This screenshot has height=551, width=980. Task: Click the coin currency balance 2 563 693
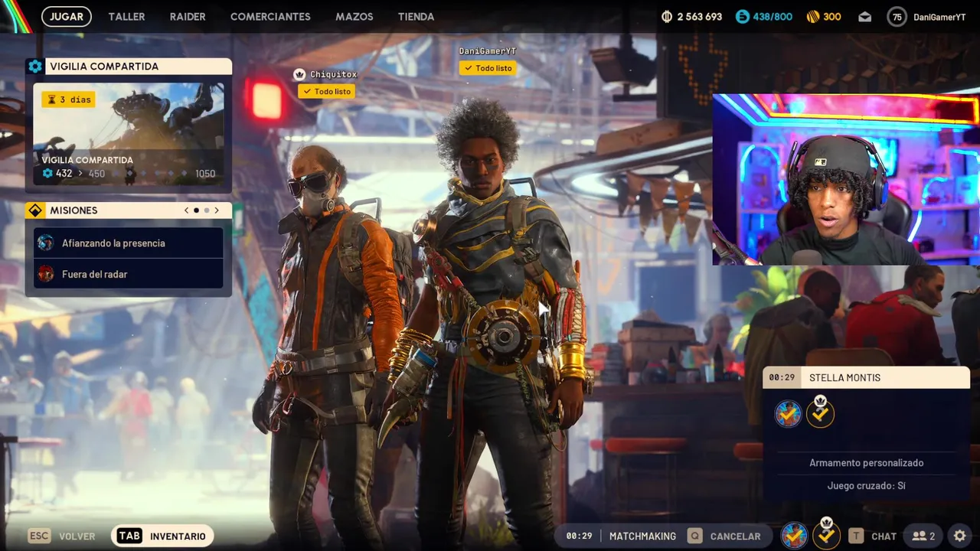[x=691, y=16]
